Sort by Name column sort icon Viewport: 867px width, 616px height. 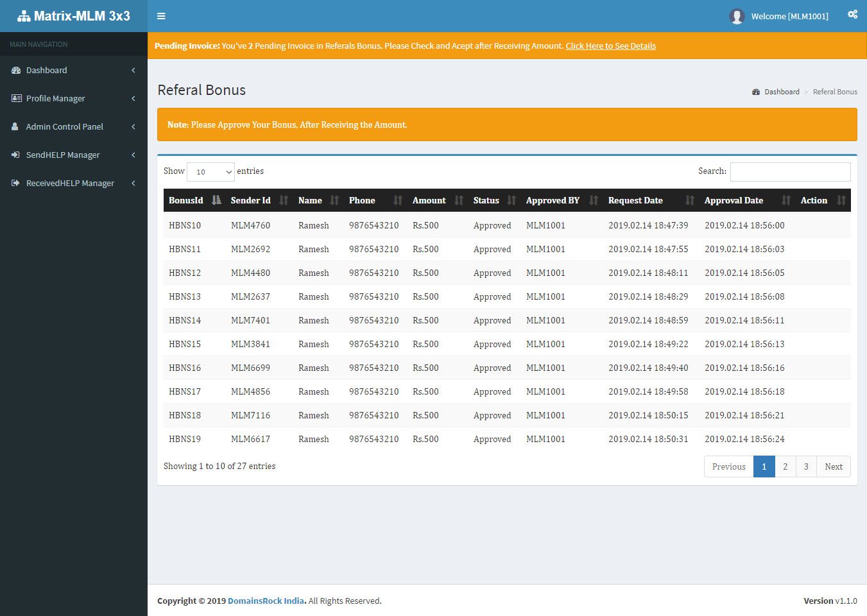pos(334,200)
